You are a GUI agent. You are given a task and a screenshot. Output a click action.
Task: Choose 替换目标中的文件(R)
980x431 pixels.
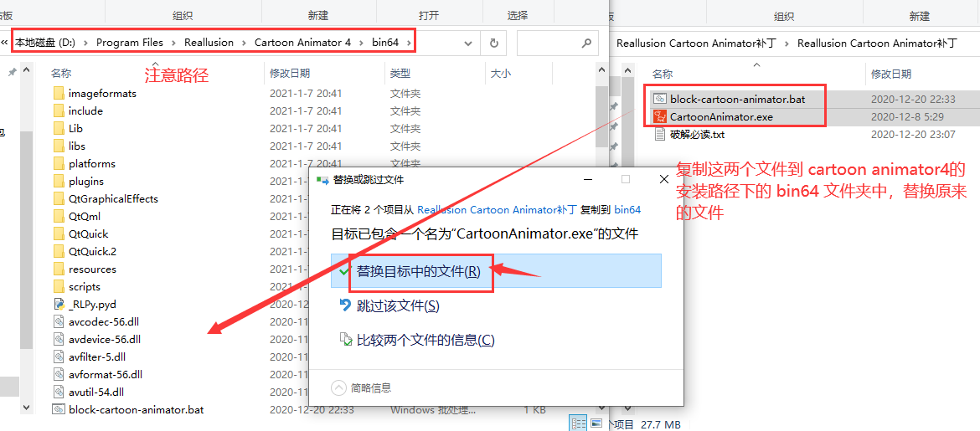(x=496, y=271)
